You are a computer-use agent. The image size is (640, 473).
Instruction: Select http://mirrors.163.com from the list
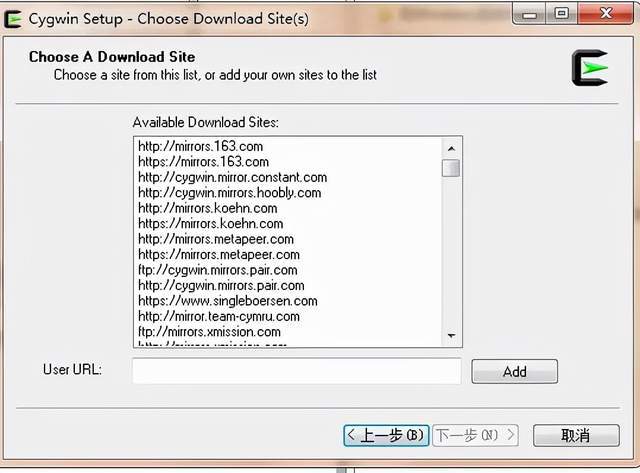point(200,146)
